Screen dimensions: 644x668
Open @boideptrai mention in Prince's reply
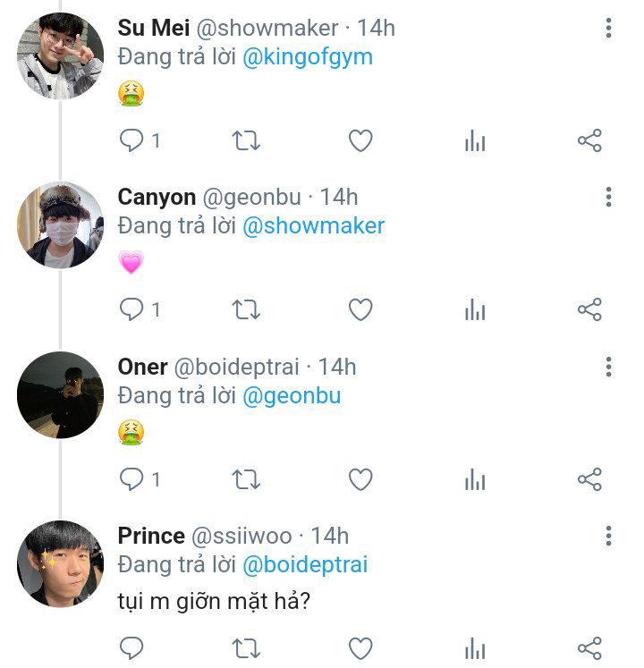pyautogui.click(x=305, y=564)
